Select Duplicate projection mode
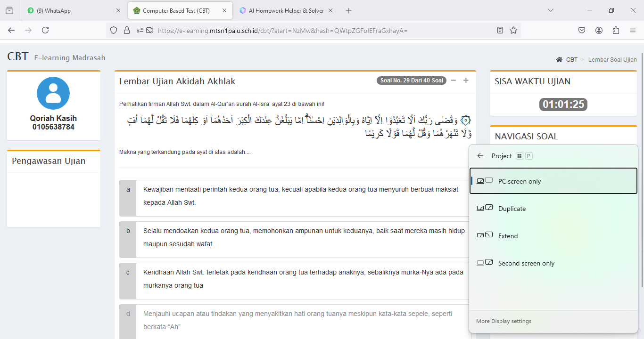The height and width of the screenshot is (339, 644). pos(553,209)
